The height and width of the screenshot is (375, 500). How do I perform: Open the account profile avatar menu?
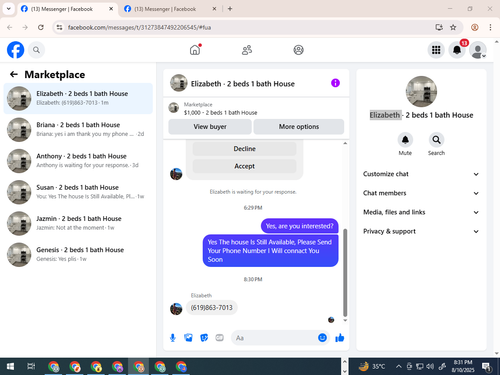[x=478, y=50]
